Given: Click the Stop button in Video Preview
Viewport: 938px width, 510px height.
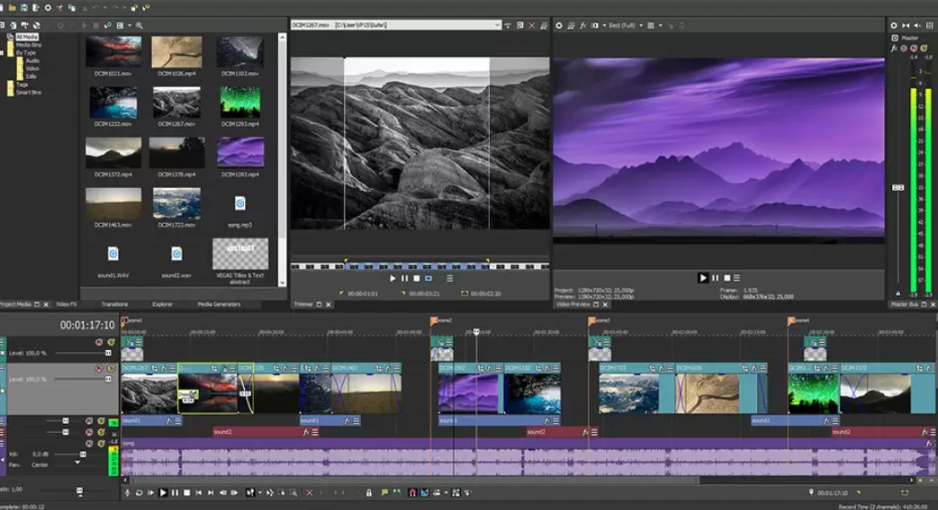Looking at the screenshot, I should pos(727,278).
